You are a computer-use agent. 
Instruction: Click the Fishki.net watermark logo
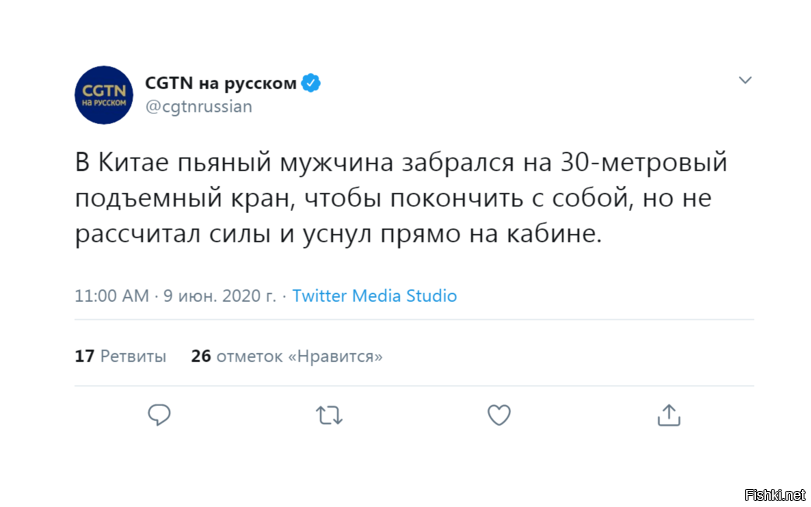point(775,494)
